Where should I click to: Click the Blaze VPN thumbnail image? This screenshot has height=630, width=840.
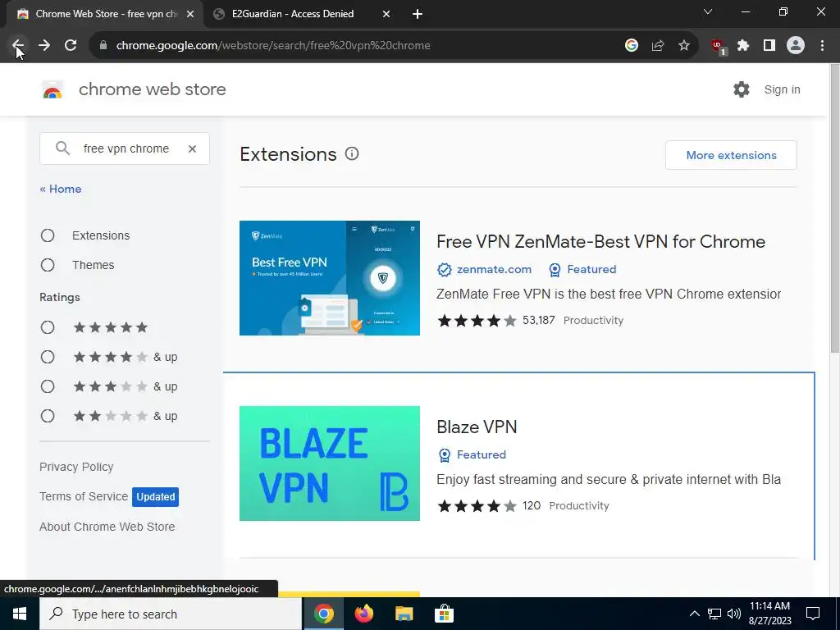[330, 463]
